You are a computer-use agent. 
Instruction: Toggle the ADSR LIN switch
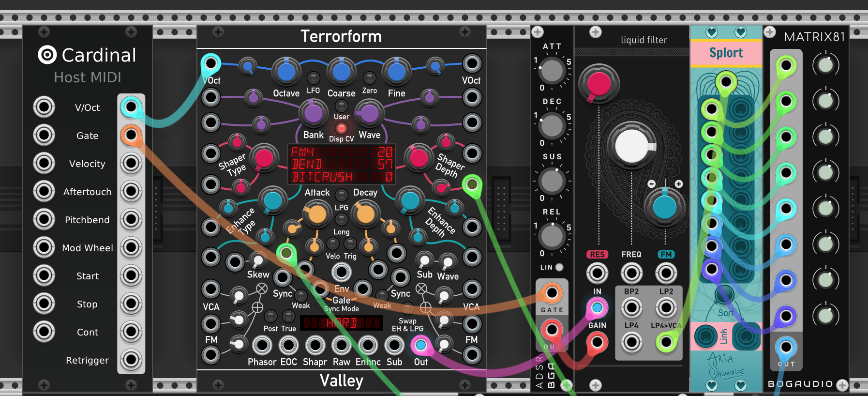559,267
